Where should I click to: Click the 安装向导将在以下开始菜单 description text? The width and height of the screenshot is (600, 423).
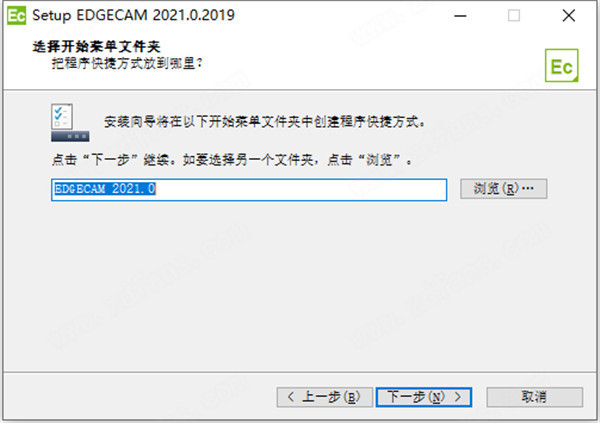(x=264, y=122)
